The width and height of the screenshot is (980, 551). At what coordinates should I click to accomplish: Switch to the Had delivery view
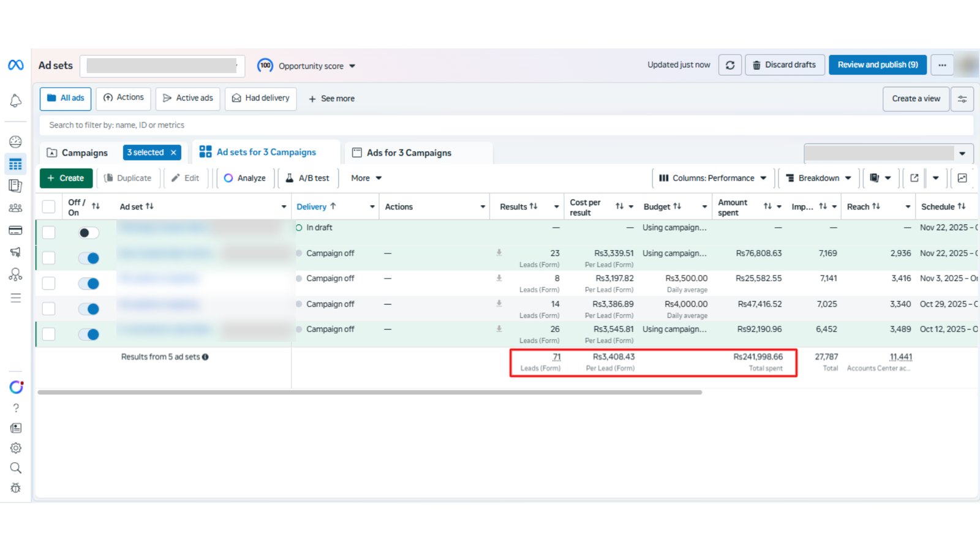pos(261,99)
